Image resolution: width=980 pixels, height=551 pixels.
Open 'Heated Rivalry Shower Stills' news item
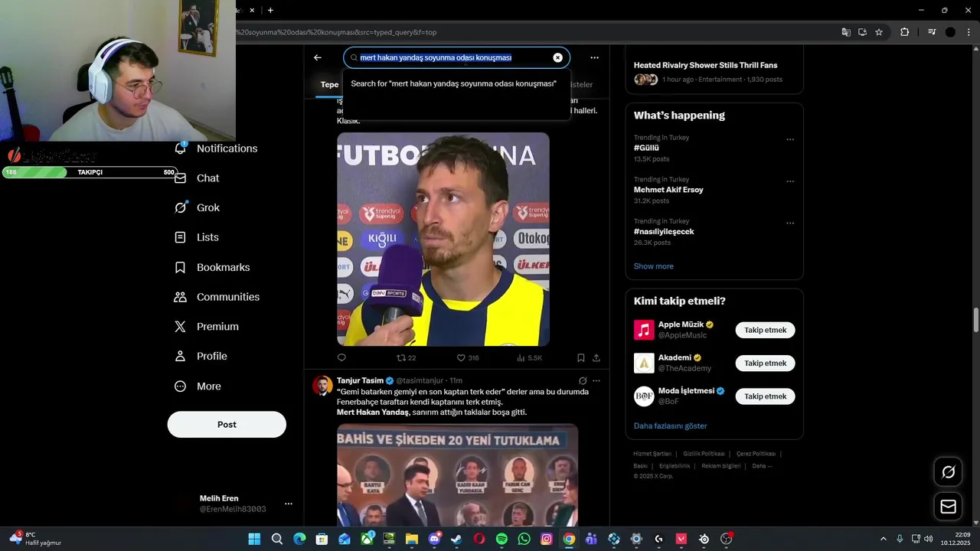pos(714,72)
